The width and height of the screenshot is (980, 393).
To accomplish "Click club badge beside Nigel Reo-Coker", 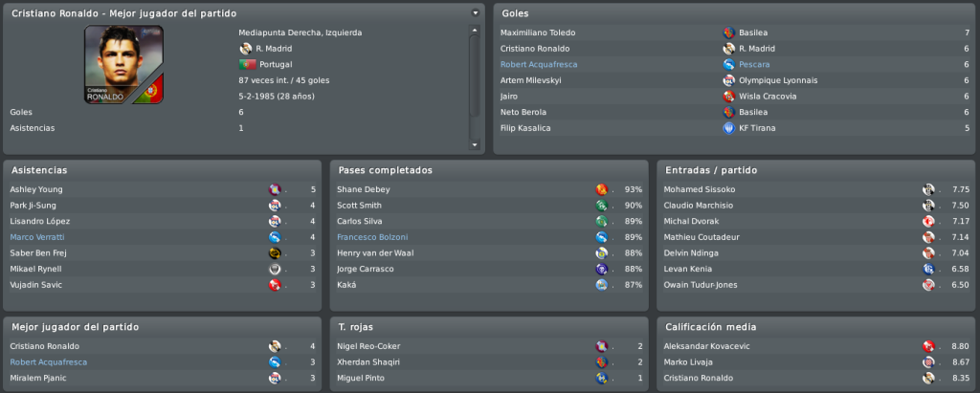I will pyautogui.click(x=601, y=346).
